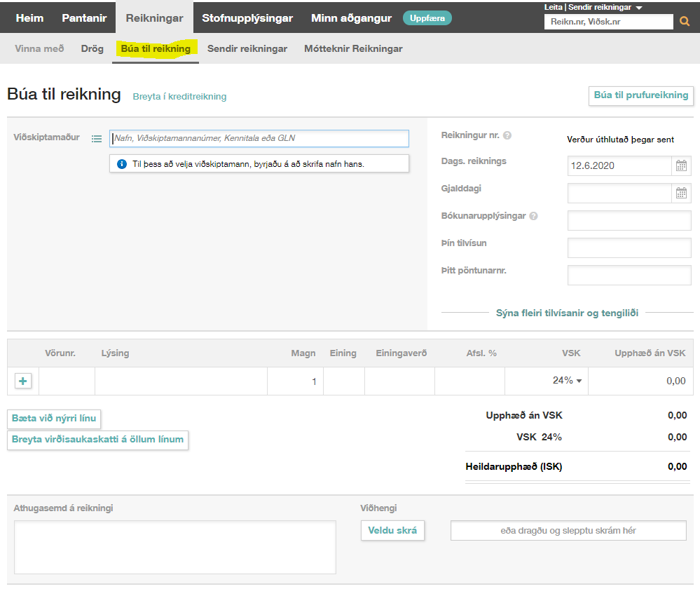Click Breyta í kreditreikning link
Viewport: 700px width, 589px height.
pos(179,97)
